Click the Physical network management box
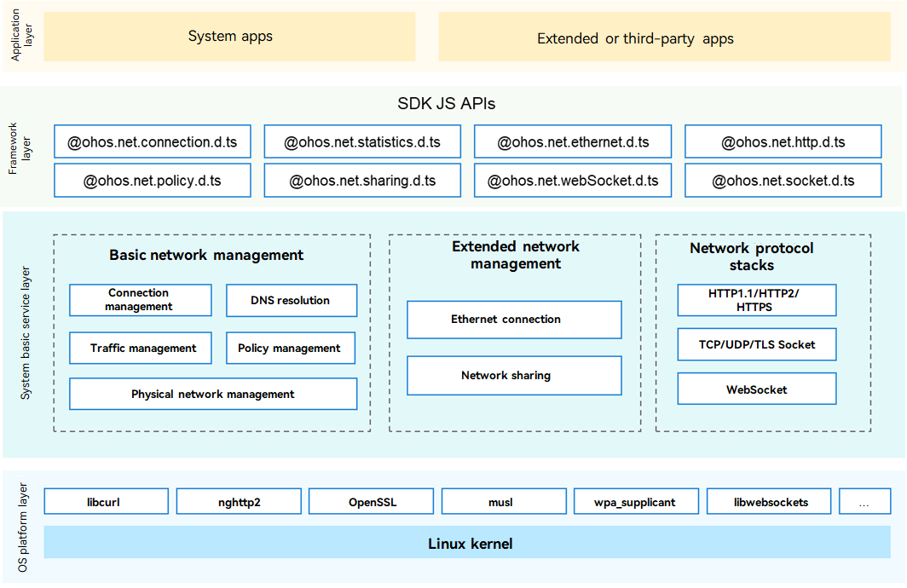This screenshot has height=588, width=907. [212, 394]
